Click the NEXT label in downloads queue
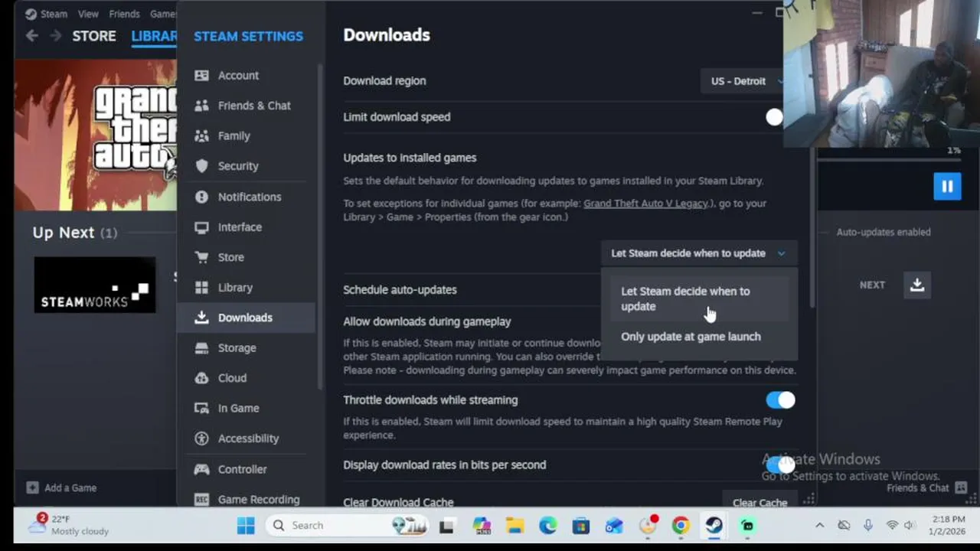Viewport: 980px width, 551px height. pos(872,285)
